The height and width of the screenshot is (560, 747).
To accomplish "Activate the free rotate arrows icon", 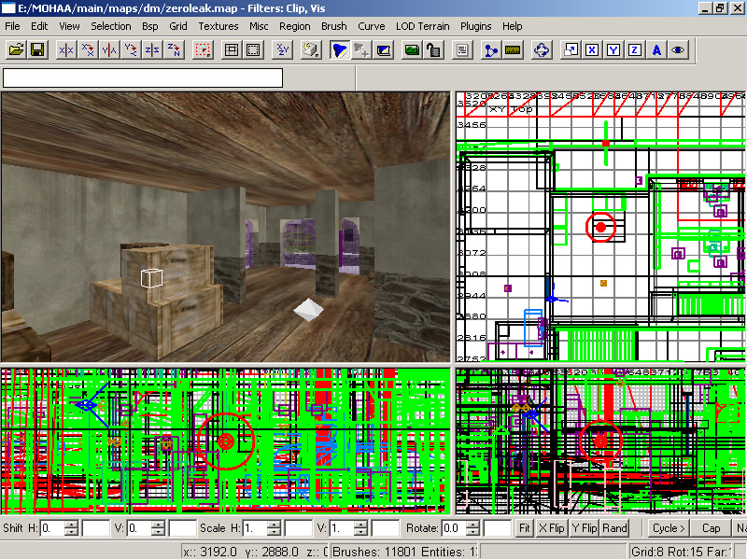I will pos(542,49).
